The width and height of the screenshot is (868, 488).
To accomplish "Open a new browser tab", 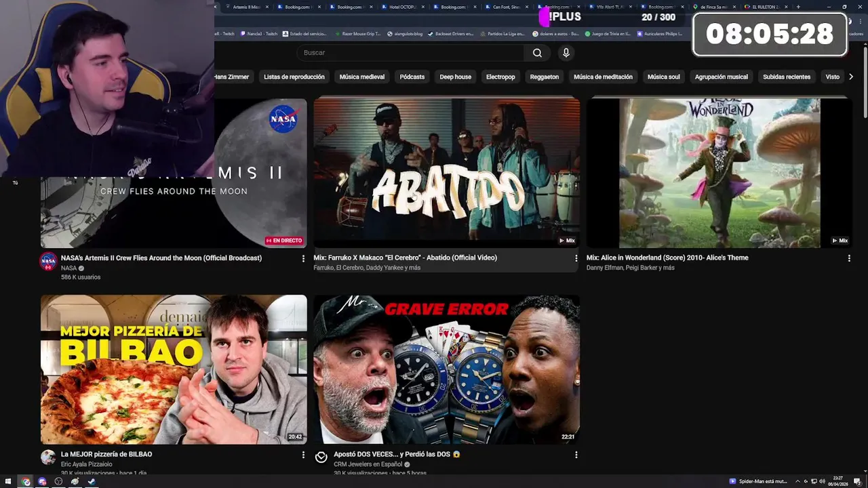I will (798, 7).
